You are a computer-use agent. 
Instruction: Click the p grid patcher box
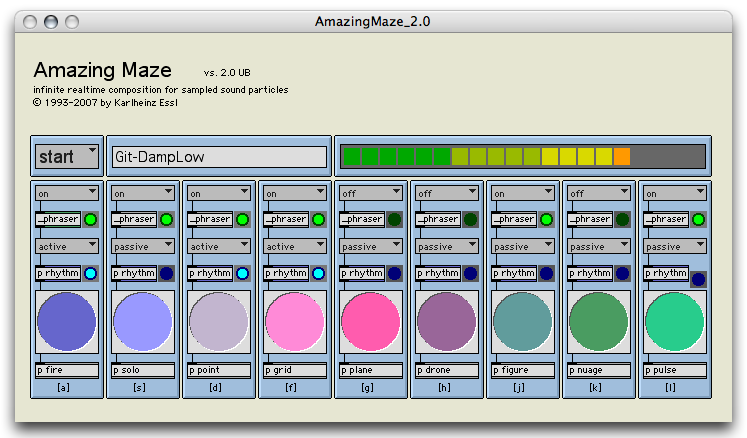coord(295,370)
